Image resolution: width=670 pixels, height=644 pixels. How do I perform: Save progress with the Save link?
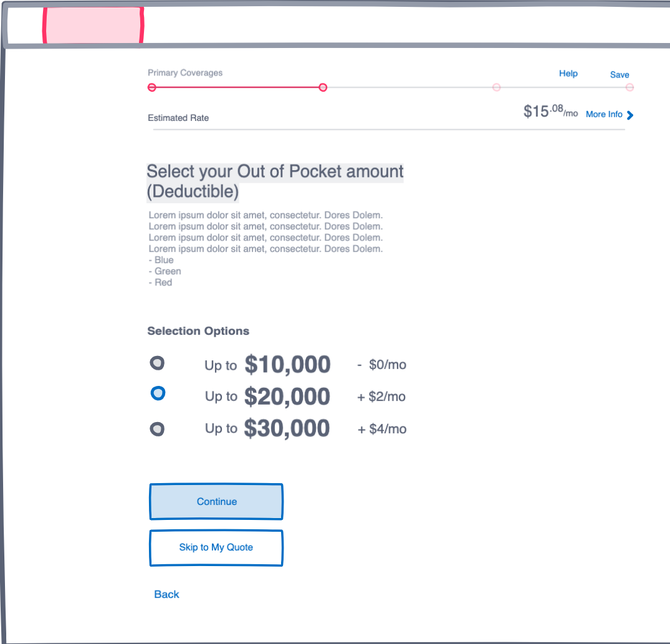click(620, 75)
